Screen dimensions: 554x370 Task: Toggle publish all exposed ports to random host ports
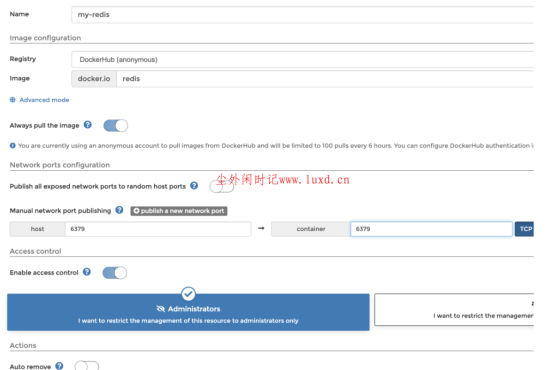click(x=222, y=186)
